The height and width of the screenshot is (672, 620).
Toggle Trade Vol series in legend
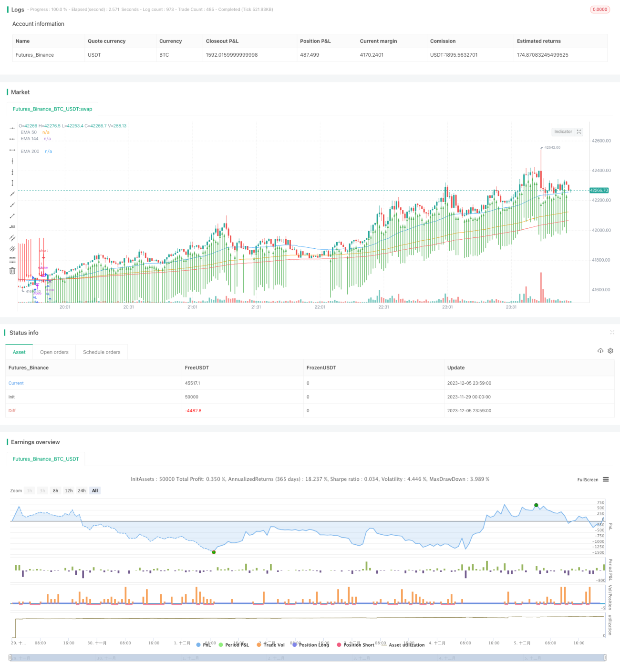[x=270, y=645]
